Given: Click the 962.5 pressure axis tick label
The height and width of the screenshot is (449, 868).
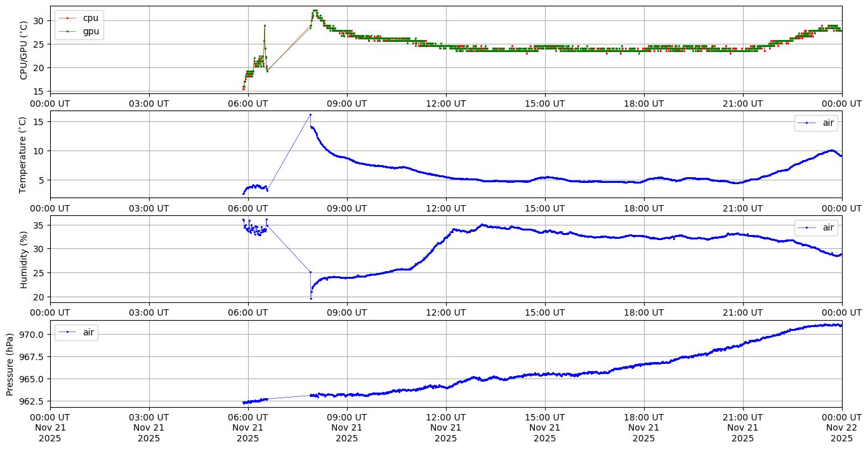Looking at the screenshot, I should [x=32, y=401].
